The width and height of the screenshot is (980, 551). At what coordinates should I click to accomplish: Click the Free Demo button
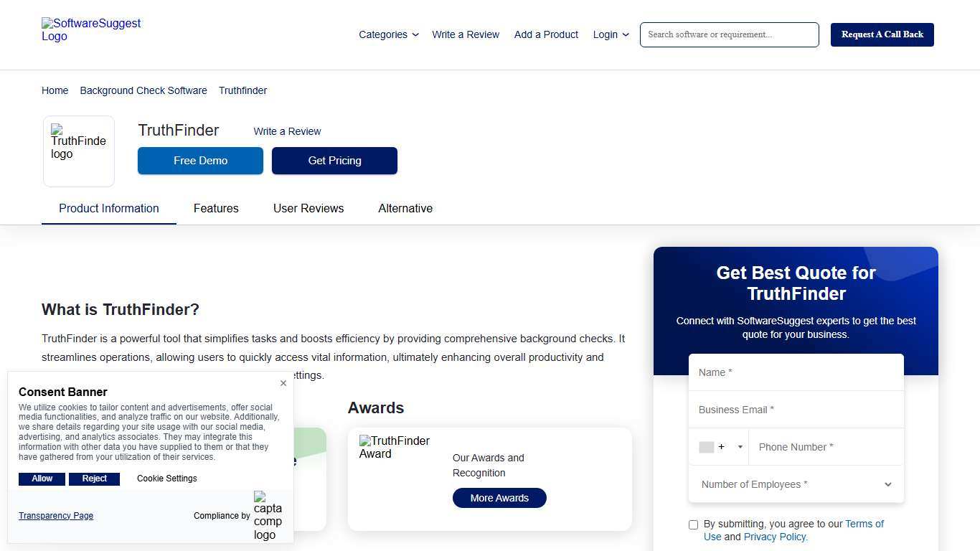200,161
